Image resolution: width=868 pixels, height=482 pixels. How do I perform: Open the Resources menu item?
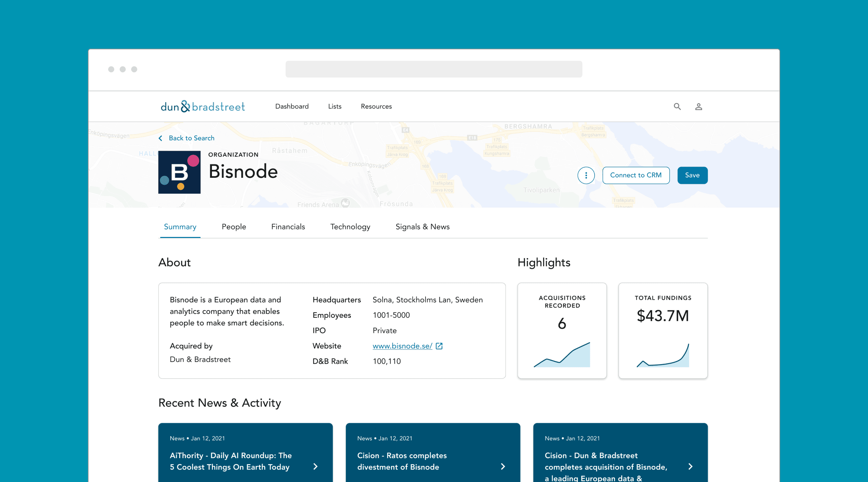(x=376, y=106)
